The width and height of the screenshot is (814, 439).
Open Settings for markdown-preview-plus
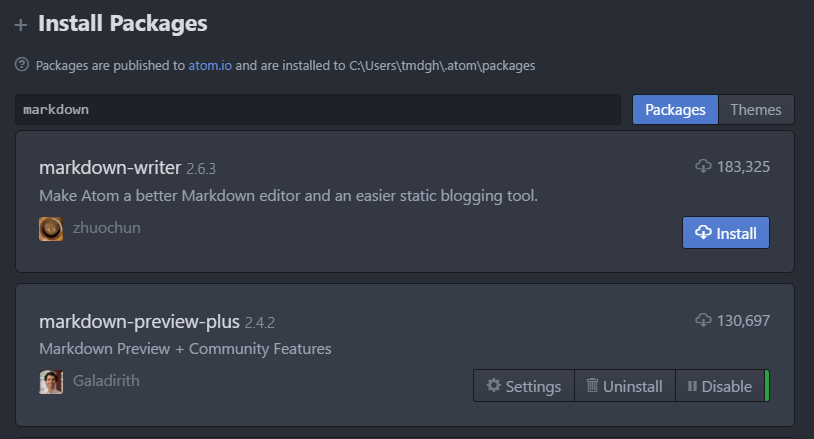(x=524, y=386)
